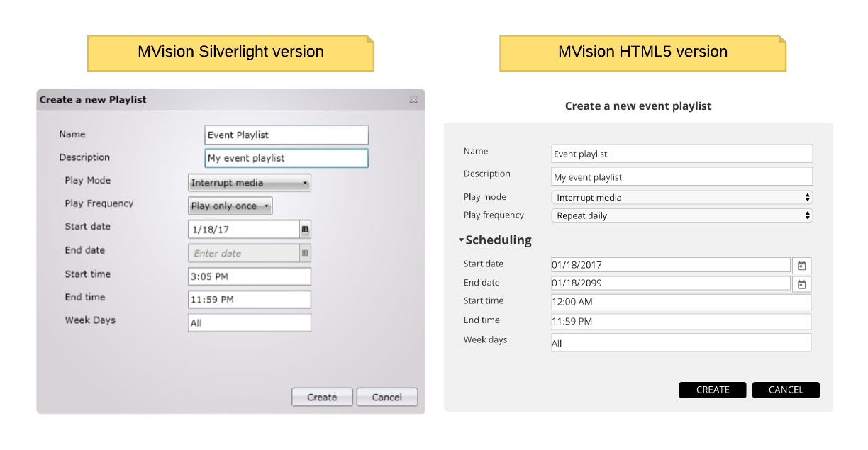Open Play frequency select showing Repeat daily
The height and width of the screenshot is (450, 868).
682,215
